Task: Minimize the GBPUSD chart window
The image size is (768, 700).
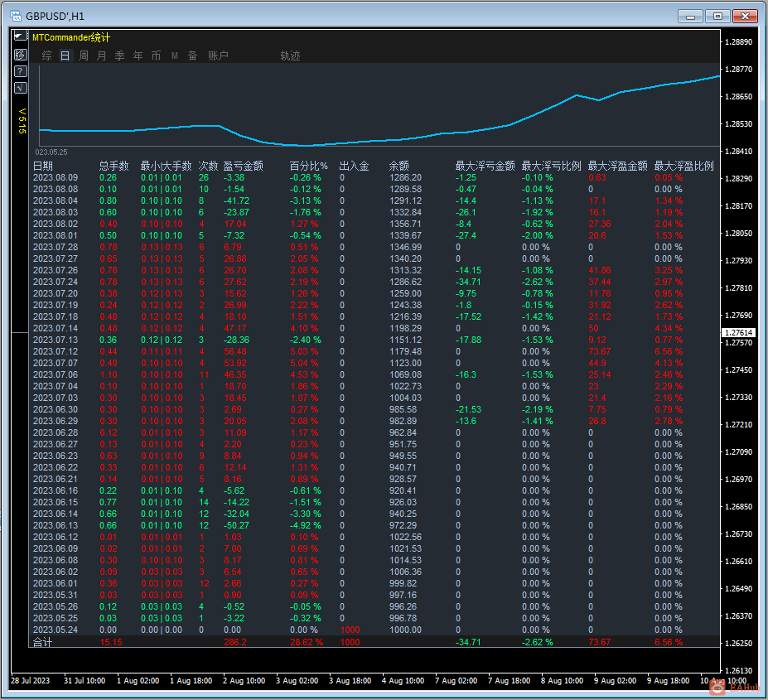Action: point(691,17)
